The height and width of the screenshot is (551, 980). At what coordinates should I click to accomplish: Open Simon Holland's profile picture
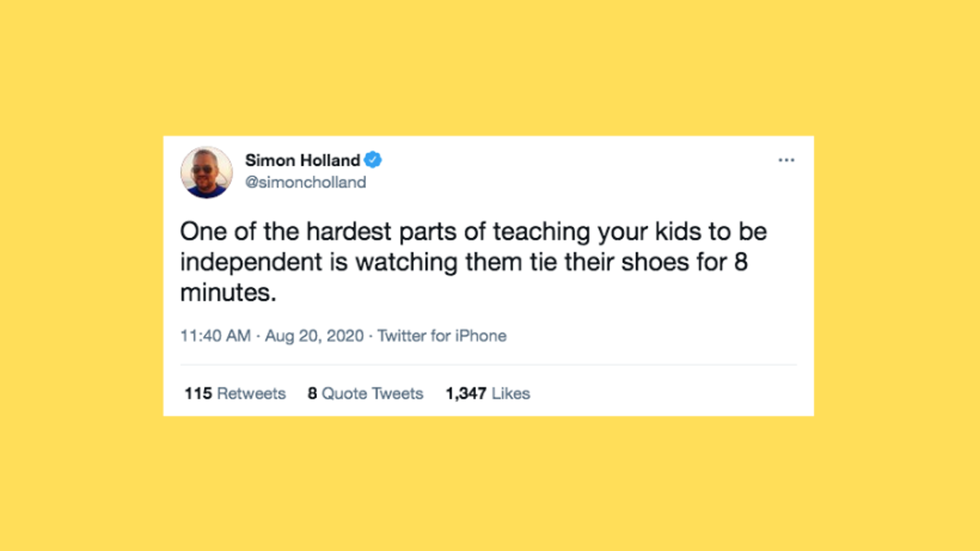[207, 172]
